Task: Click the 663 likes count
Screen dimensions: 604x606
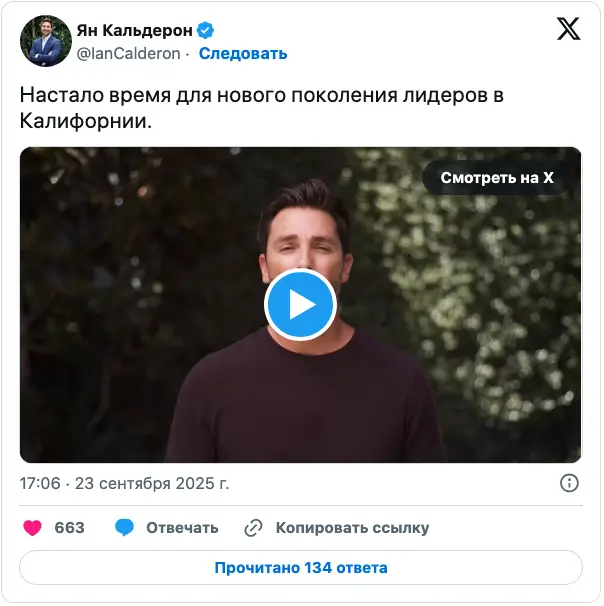Action: point(70,528)
